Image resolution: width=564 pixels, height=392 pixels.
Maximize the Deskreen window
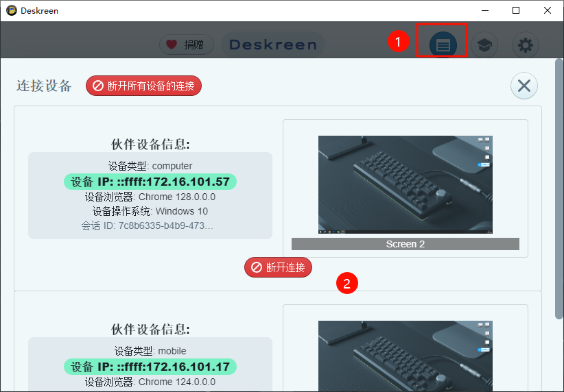(515, 10)
